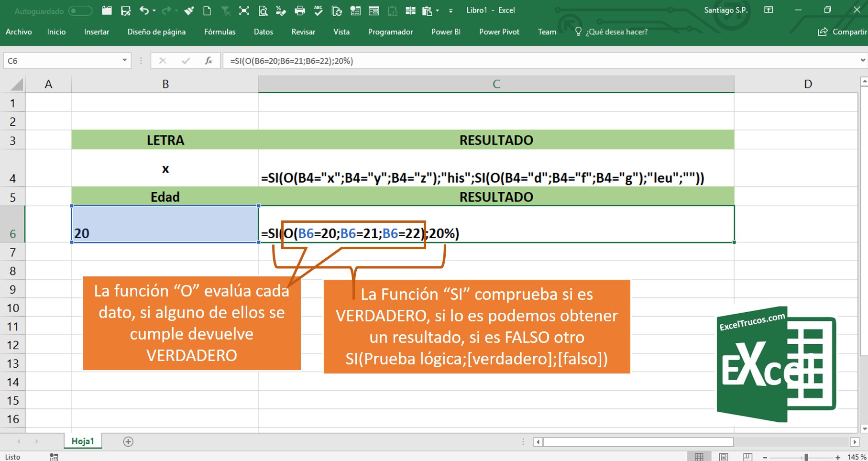868x461 pixels.
Task: Click the Save icon on the toolbar
Action: pyautogui.click(x=126, y=11)
